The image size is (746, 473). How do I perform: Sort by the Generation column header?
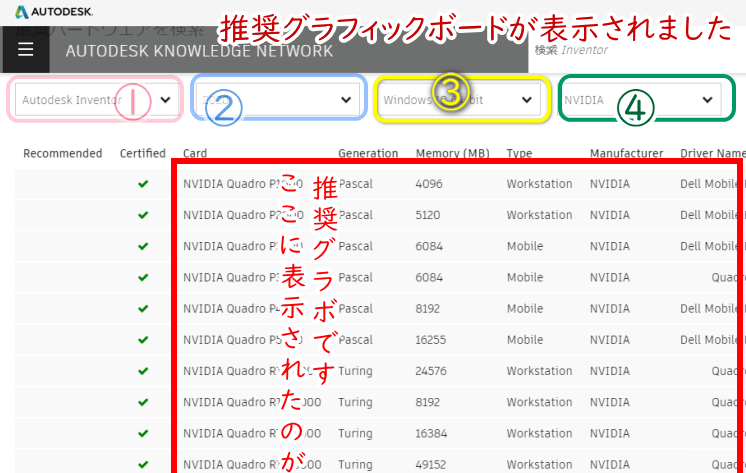click(368, 153)
